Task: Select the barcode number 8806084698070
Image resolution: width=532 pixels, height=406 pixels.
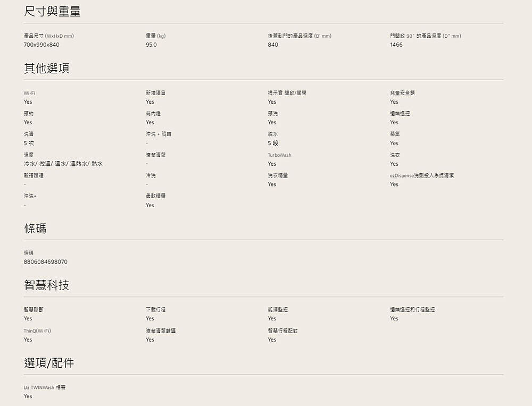Action: click(x=46, y=262)
